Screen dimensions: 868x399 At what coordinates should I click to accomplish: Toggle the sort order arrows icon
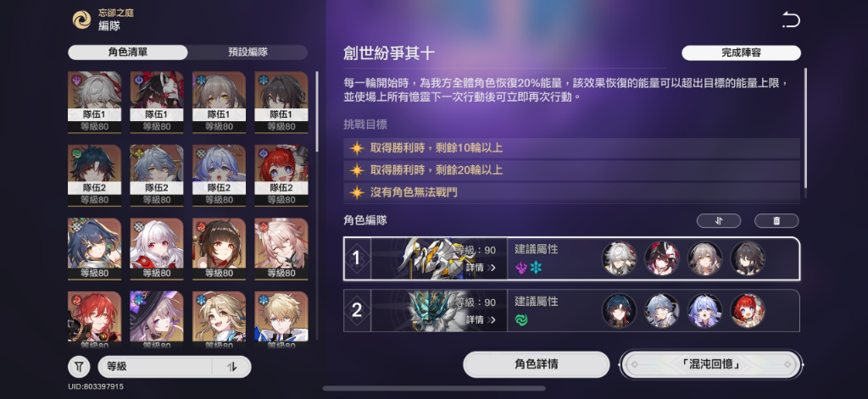232,366
